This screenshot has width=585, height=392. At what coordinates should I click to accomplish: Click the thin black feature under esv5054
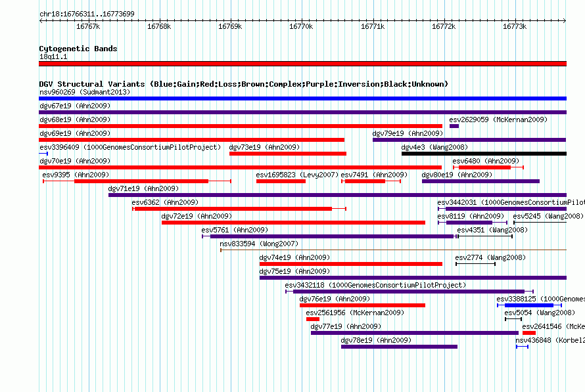[x=513, y=319]
